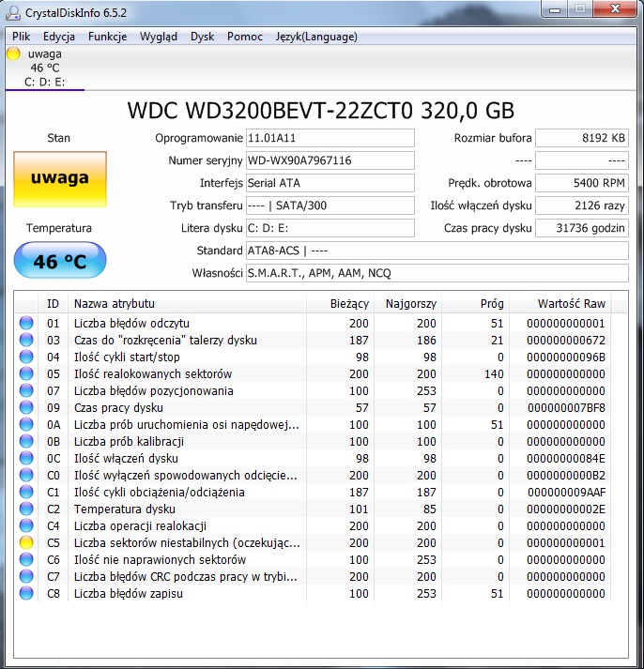Viewport: 644px width, 669px height.
Task: Click the 'Próg' column header
Action: 475,303
